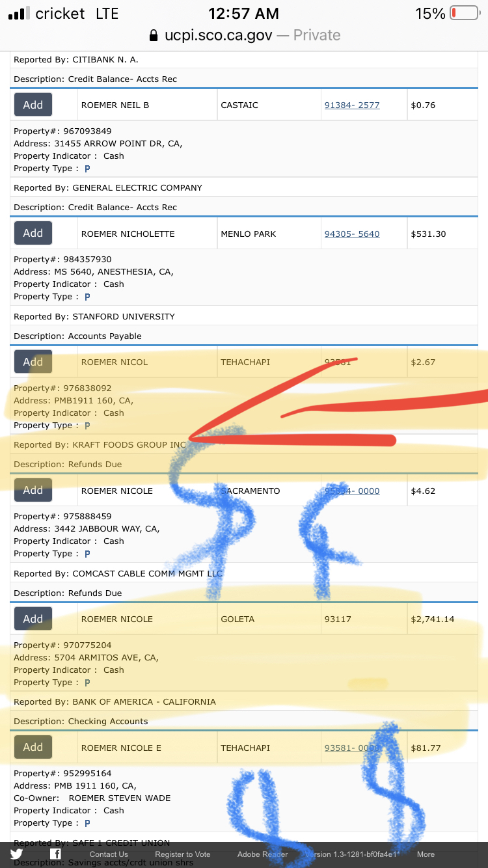The width and height of the screenshot is (488, 868).
Task: Open Tehachapi zip link 93581-0000
Action: point(352,748)
